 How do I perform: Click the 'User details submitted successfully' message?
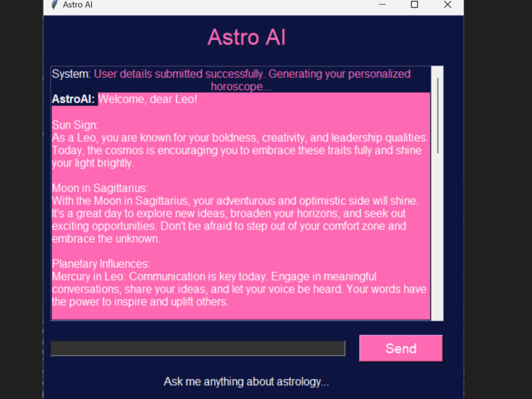(252, 80)
